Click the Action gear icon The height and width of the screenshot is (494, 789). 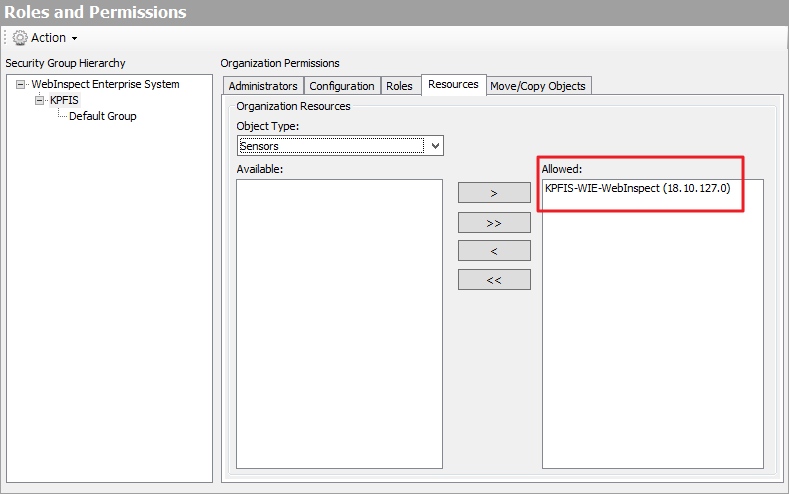[x=19, y=38]
